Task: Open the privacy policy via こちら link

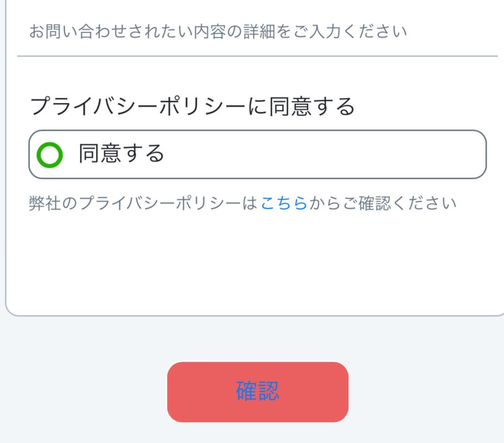Action: point(284,203)
